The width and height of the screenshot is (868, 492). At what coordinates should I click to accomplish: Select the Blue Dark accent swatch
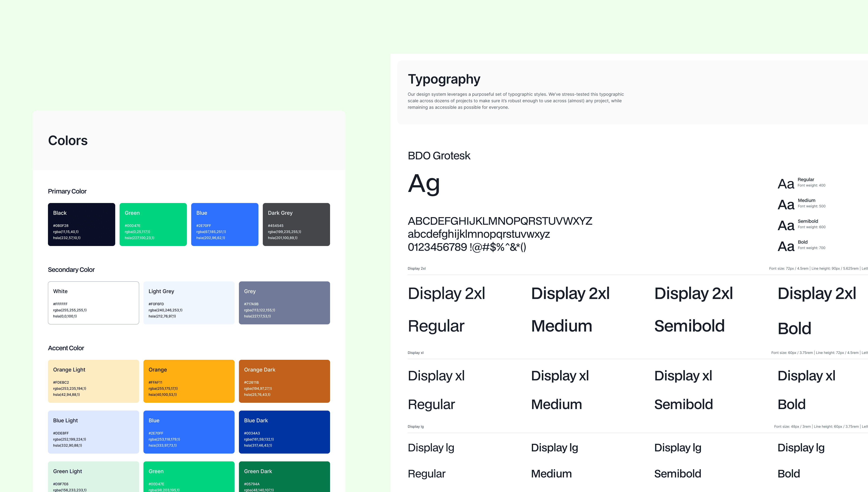(284, 432)
